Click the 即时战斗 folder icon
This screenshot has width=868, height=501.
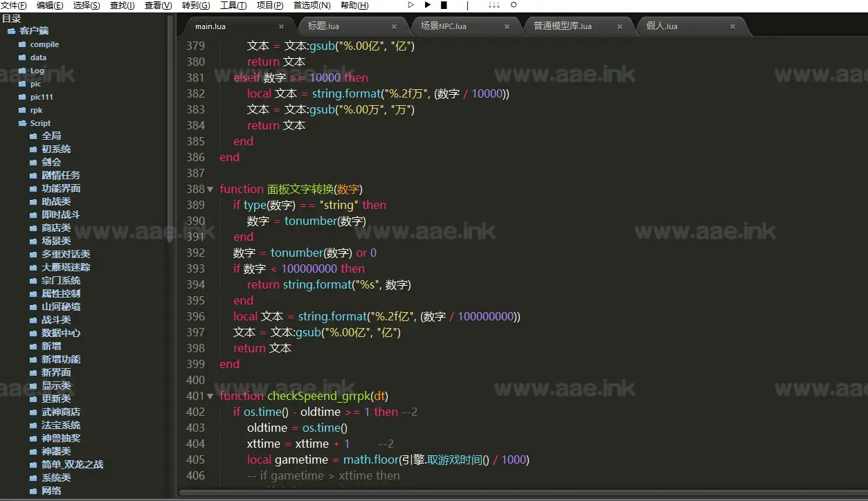pos(33,215)
